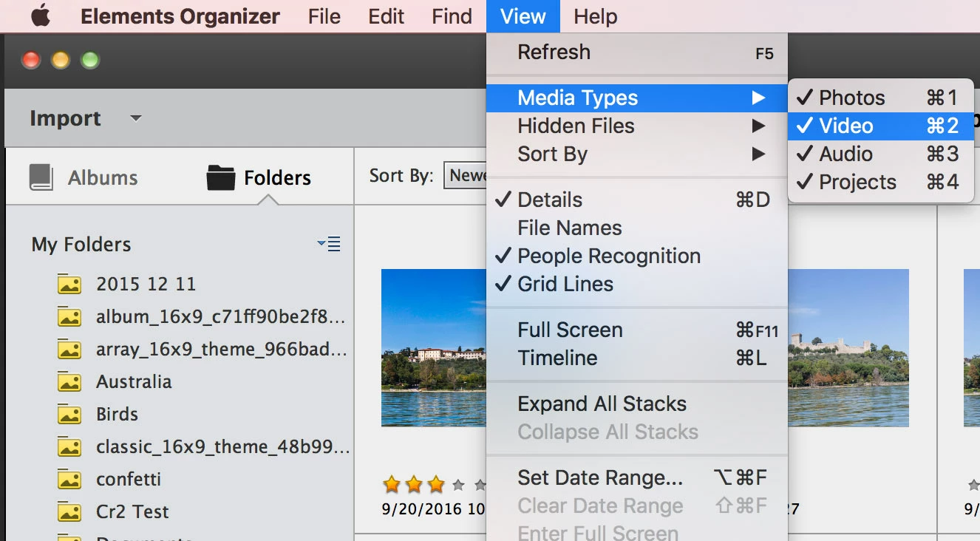Switch to the Albums tab

pos(84,177)
